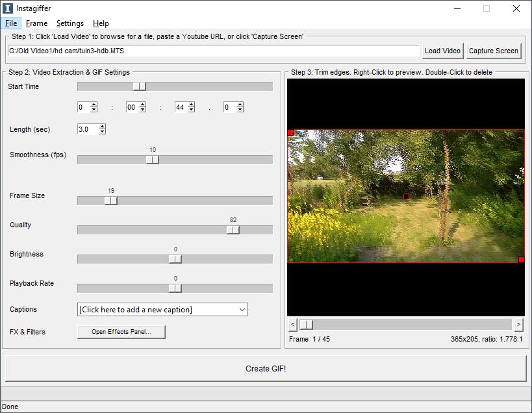Click the Frame Size slider handle
Image resolution: width=532 pixels, height=413 pixels.
[x=111, y=201]
